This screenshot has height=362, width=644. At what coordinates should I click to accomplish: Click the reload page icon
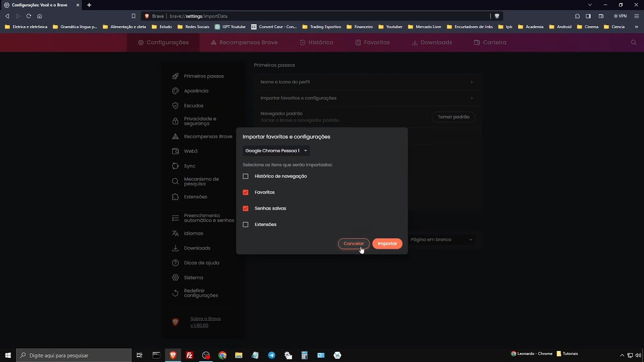[x=29, y=16]
